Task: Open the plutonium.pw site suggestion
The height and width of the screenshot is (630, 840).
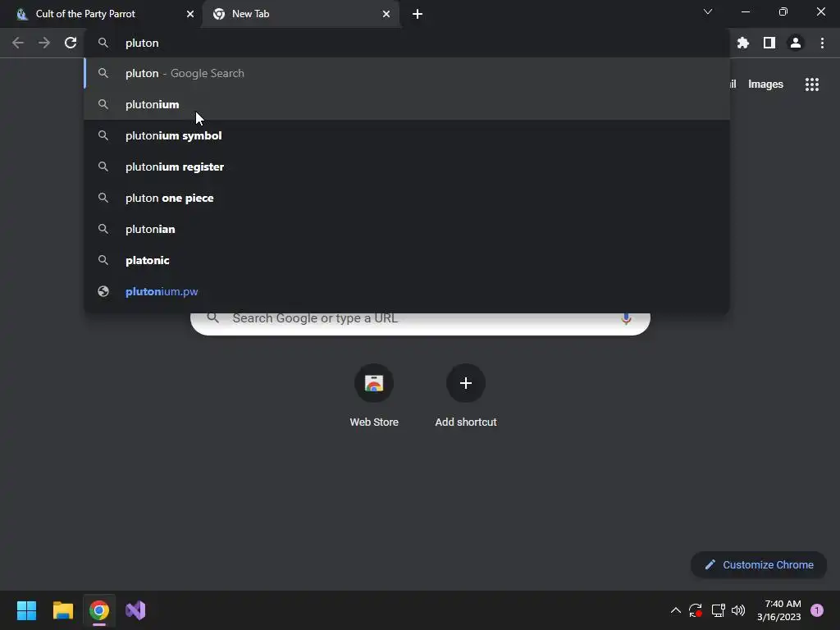Action: [x=407, y=291]
